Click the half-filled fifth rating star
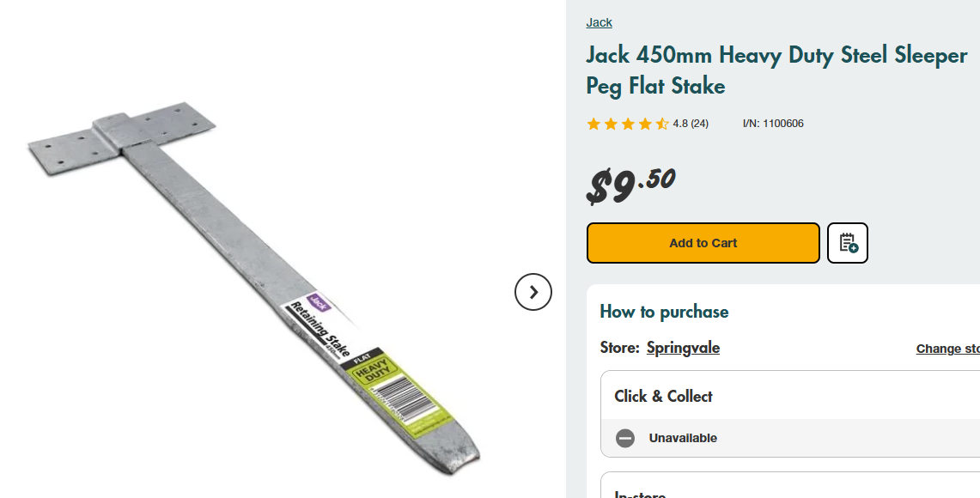 point(662,124)
